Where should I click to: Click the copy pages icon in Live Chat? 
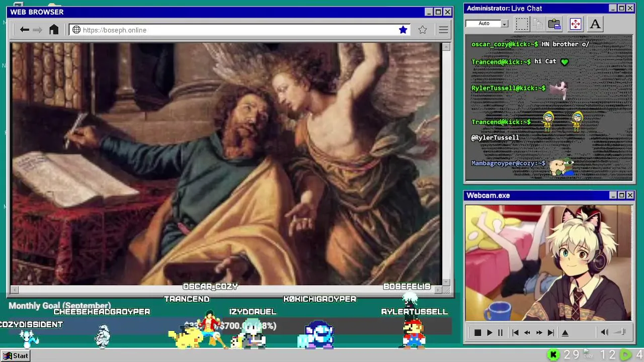[x=538, y=23]
